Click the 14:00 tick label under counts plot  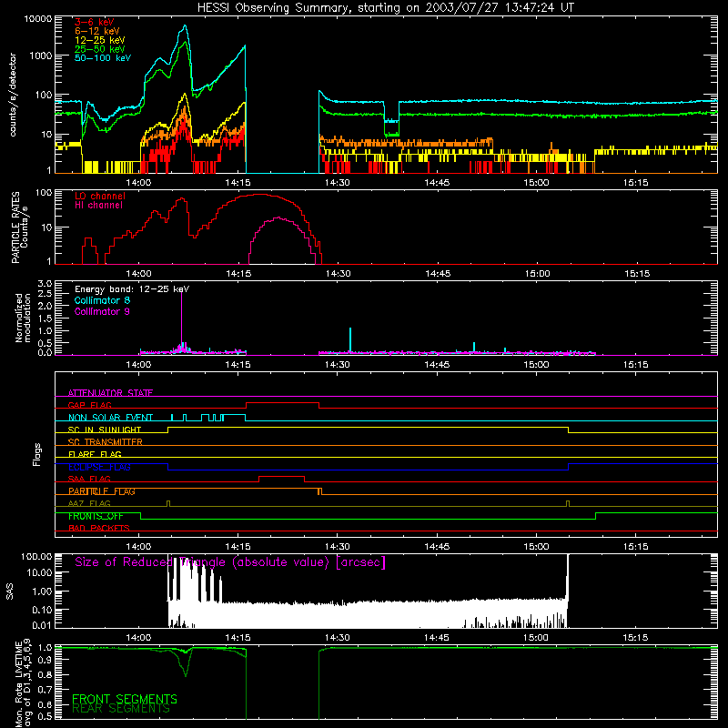[138, 183]
